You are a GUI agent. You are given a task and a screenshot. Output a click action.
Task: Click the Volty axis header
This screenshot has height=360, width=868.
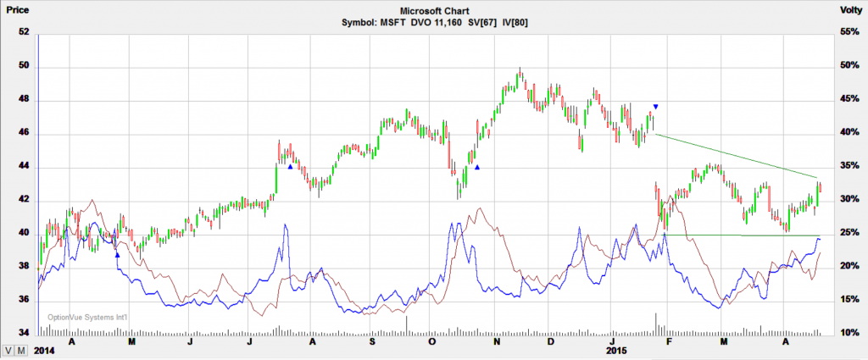(849, 9)
